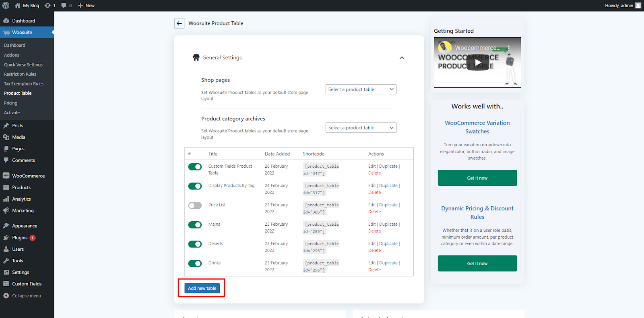Click the General Settings store icon

coord(196,58)
